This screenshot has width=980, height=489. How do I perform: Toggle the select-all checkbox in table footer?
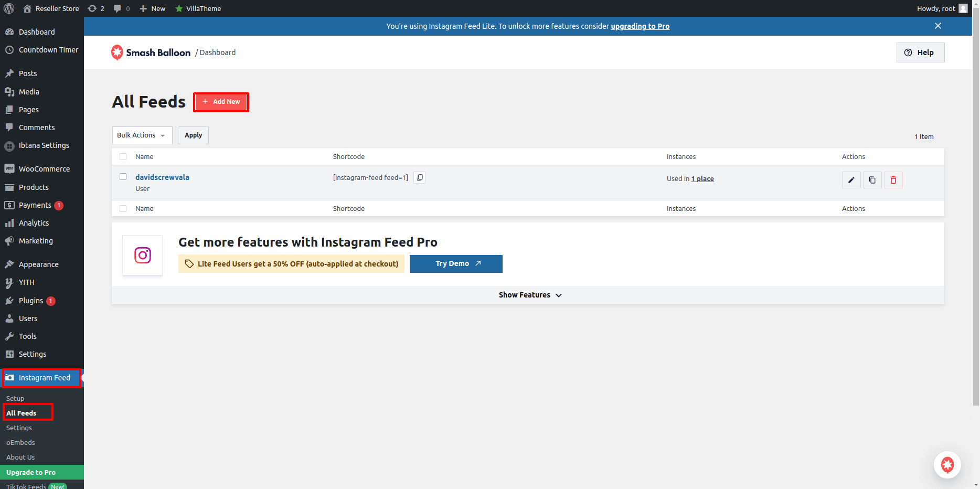123,208
